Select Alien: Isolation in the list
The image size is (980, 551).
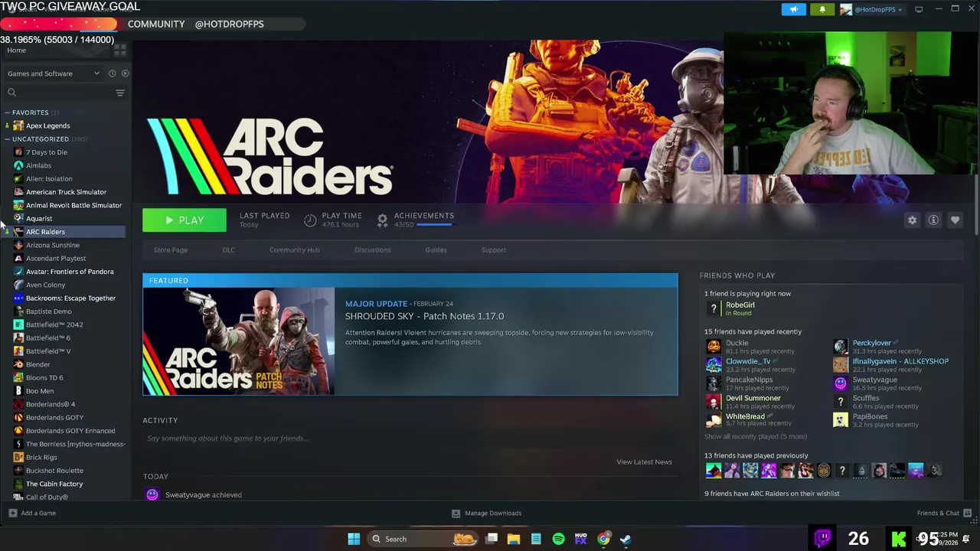click(x=49, y=179)
